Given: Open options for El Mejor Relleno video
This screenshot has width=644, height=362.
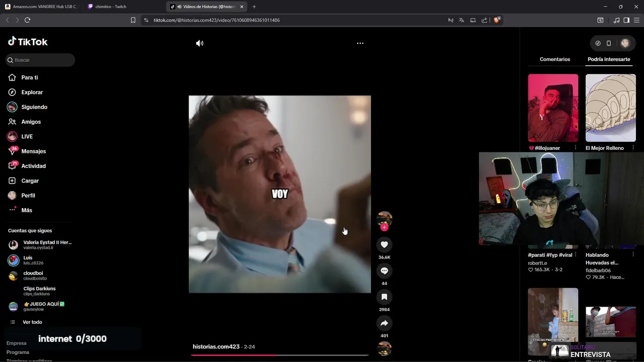Looking at the screenshot, I should click(x=632, y=148).
